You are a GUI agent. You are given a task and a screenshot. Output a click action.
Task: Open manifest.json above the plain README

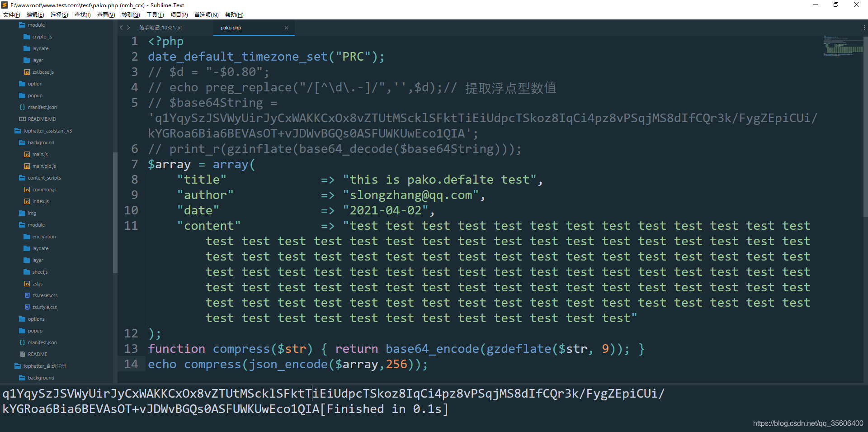[x=42, y=342]
